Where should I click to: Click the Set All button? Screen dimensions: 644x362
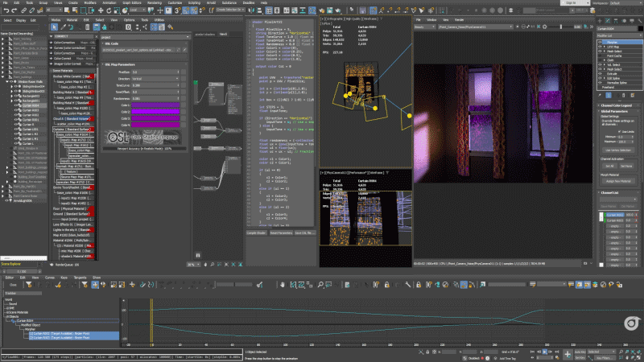coord(609,167)
